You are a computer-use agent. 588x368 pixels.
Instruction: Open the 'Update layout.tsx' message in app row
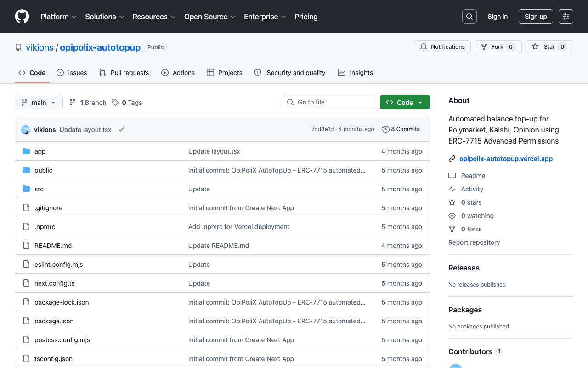click(x=214, y=151)
